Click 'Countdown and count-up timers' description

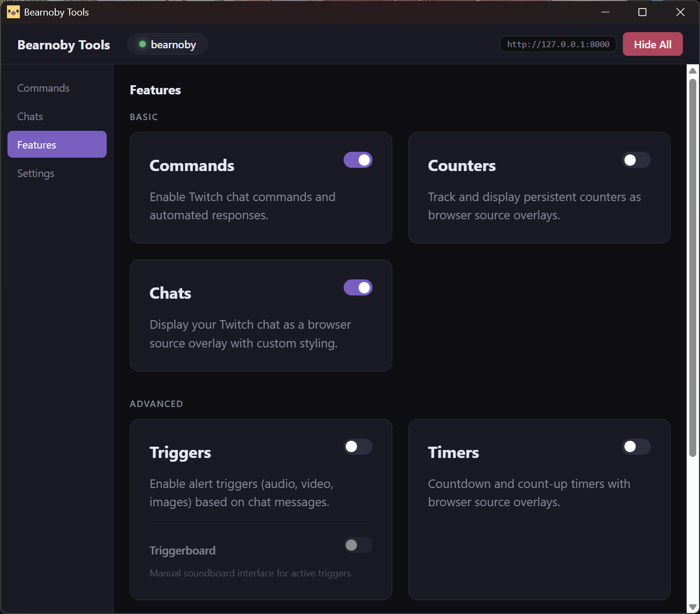[x=529, y=493]
